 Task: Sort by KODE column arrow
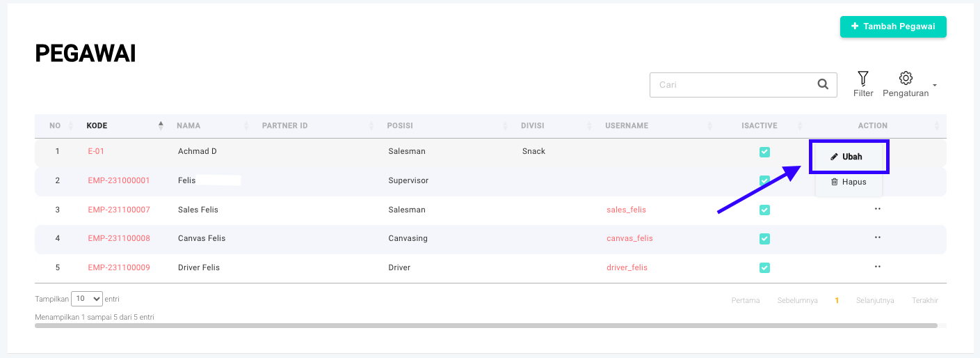[161, 125]
